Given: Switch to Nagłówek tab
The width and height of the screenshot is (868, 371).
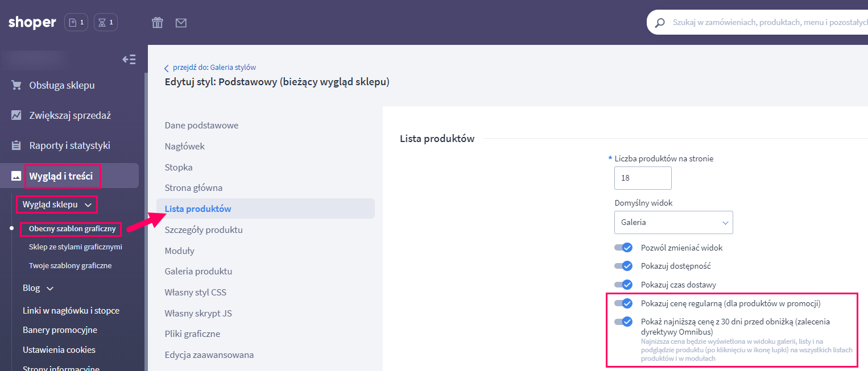Looking at the screenshot, I should coord(185,146).
